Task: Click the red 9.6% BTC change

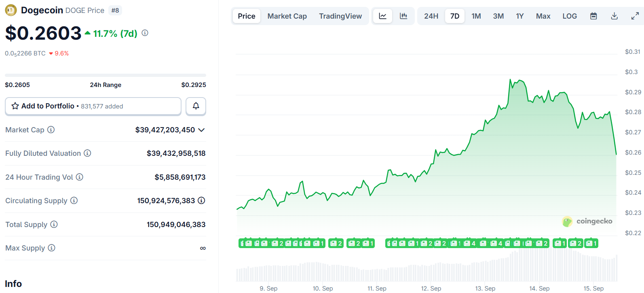Action: tap(59, 53)
